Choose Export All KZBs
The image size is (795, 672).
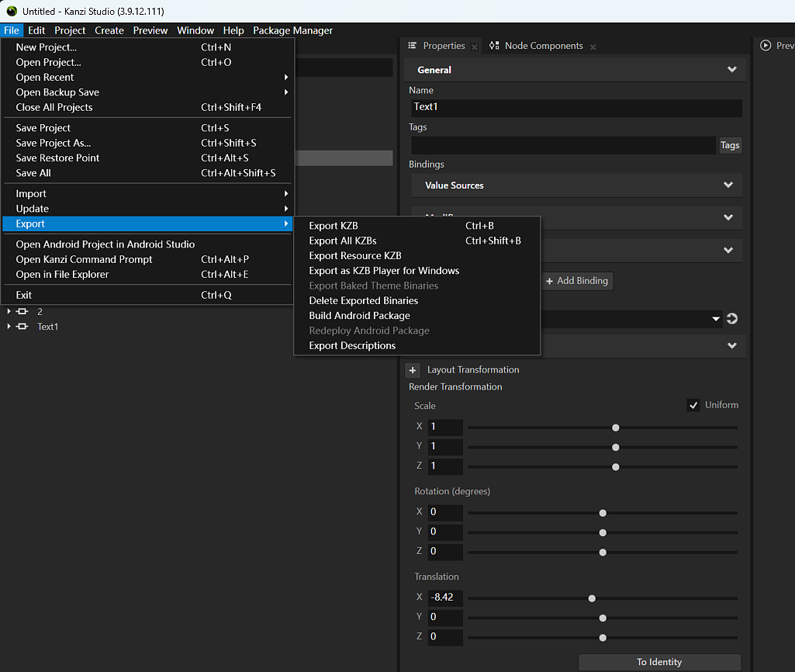[x=417, y=241]
